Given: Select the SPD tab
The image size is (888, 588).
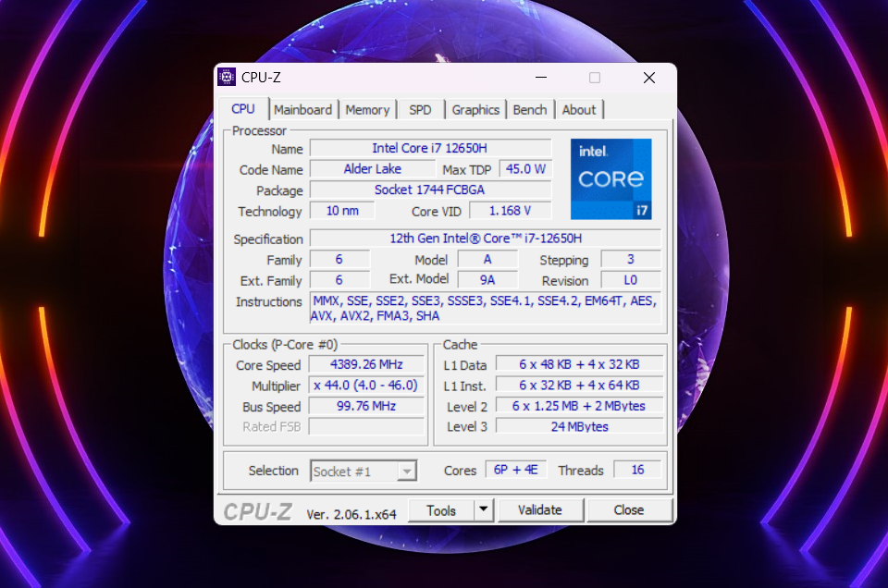Looking at the screenshot, I should click(x=420, y=110).
